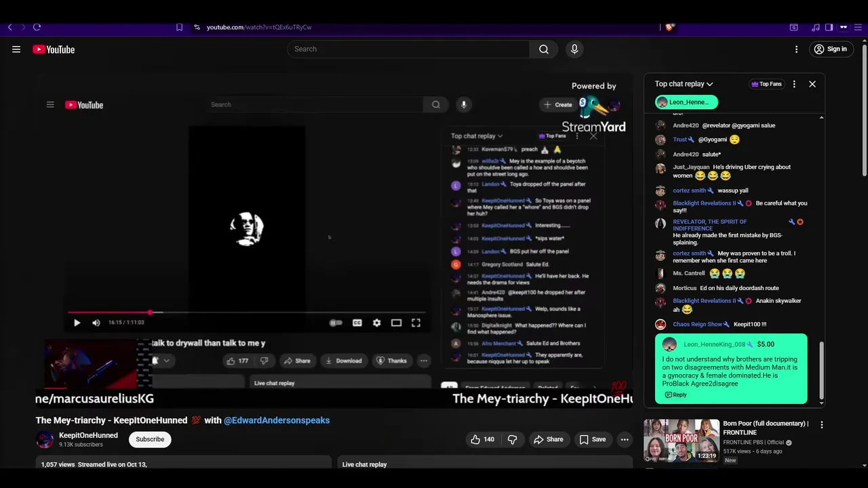Image resolution: width=868 pixels, height=488 pixels.
Task: Search with your voice microphone icon
Action: tap(574, 49)
